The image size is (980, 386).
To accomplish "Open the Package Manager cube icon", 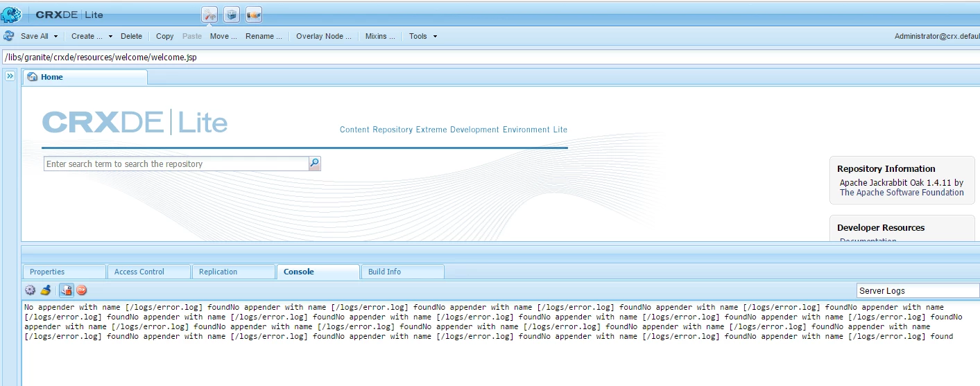I will pos(232,15).
